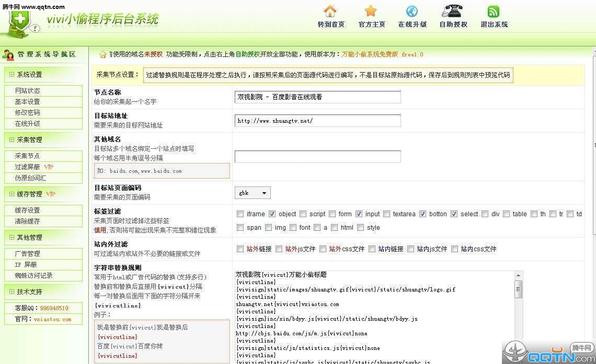The image size is (596, 364).
Task: Open the gbk page encoding dropdown
Action: pos(253,193)
